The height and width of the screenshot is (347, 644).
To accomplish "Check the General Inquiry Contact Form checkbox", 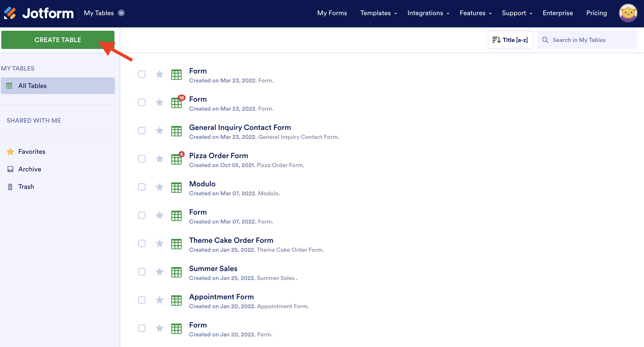I will coord(142,131).
